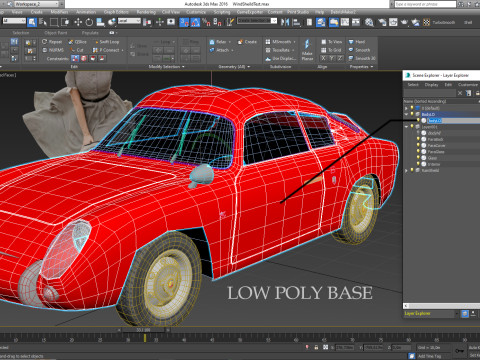The width and height of the screenshot is (480, 360).
Task: Click the keyword search input field
Action: click(x=425, y=4)
